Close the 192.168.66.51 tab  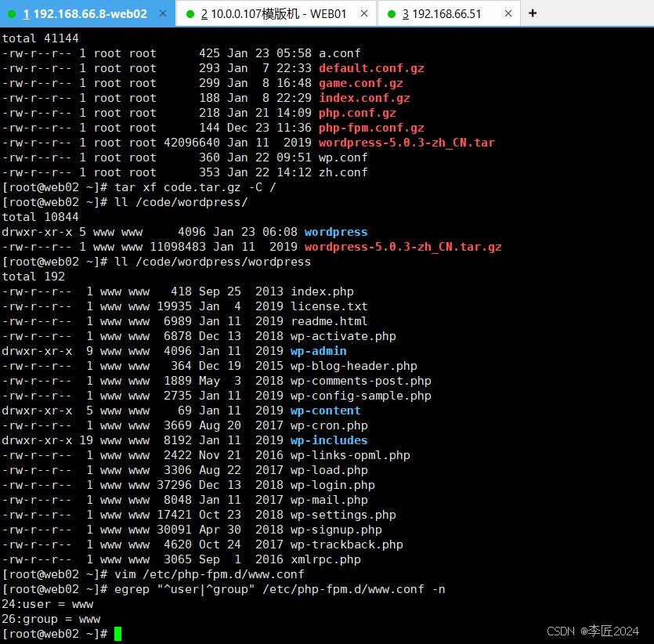click(x=508, y=14)
